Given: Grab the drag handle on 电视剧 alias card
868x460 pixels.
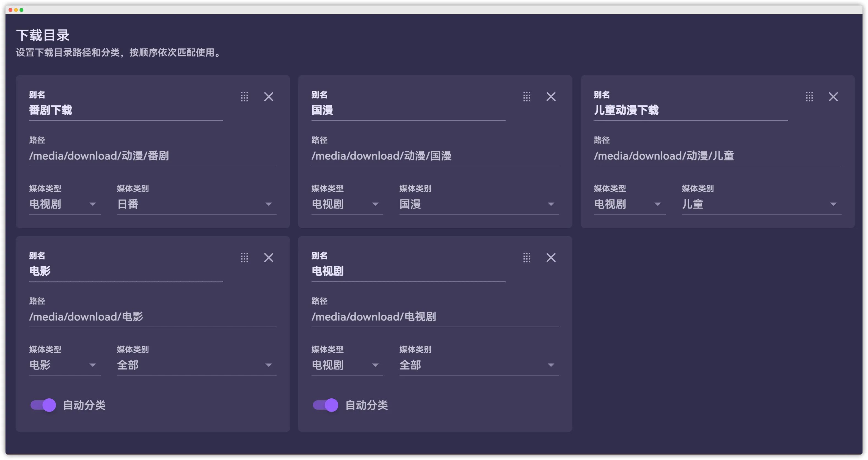Looking at the screenshot, I should [527, 258].
